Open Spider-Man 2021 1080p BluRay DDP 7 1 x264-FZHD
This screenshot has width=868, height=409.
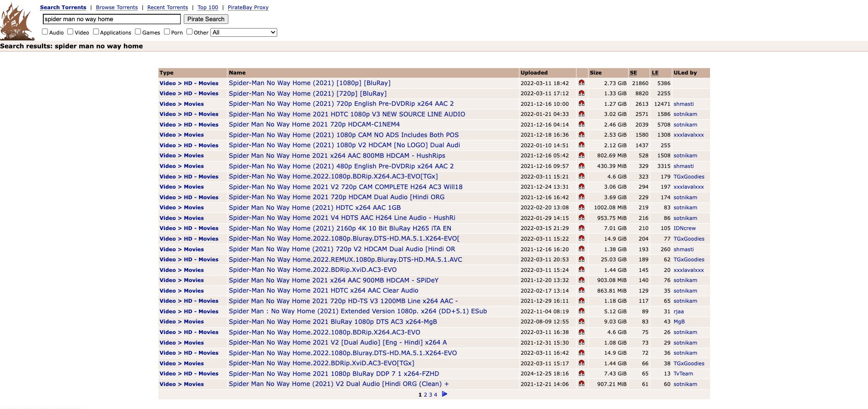[x=334, y=374]
